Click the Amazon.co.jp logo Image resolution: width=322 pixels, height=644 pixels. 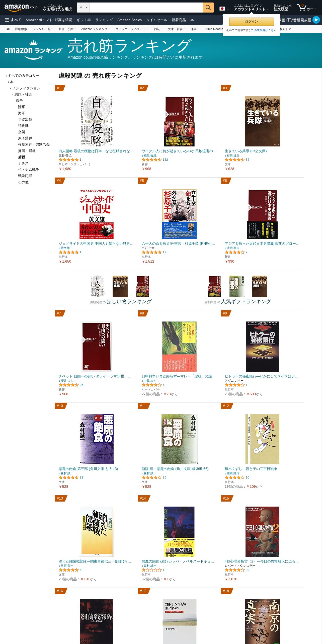pos(21,8)
